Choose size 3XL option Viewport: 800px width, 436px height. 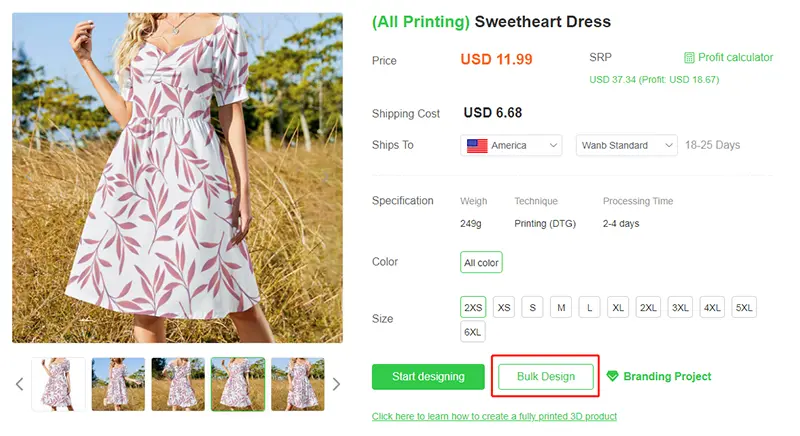click(680, 307)
